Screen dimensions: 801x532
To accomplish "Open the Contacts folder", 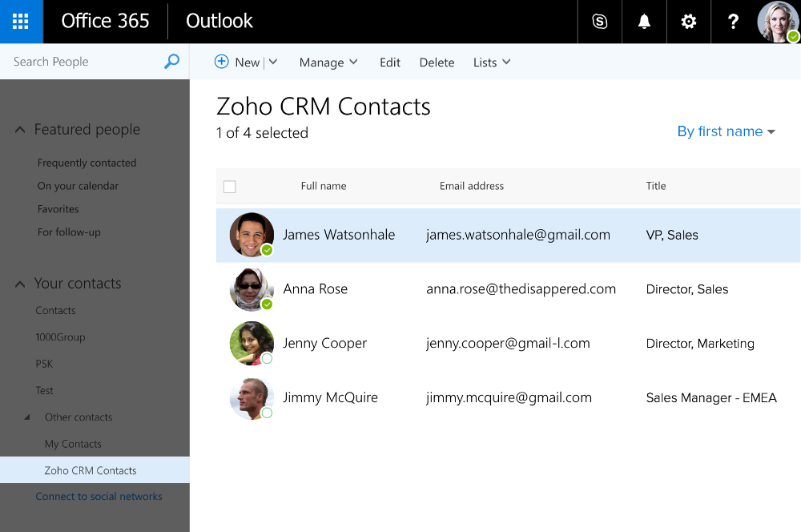I will point(55,310).
